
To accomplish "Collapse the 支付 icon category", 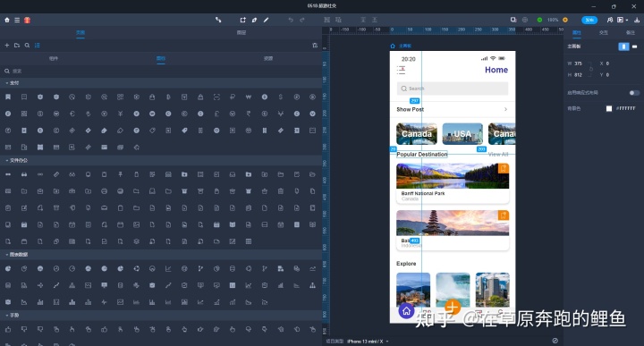I will (13, 83).
